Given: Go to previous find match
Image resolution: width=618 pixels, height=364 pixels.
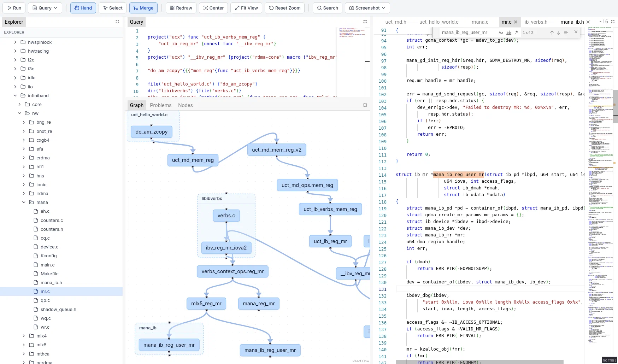Looking at the screenshot, I should (x=552, y=33).
